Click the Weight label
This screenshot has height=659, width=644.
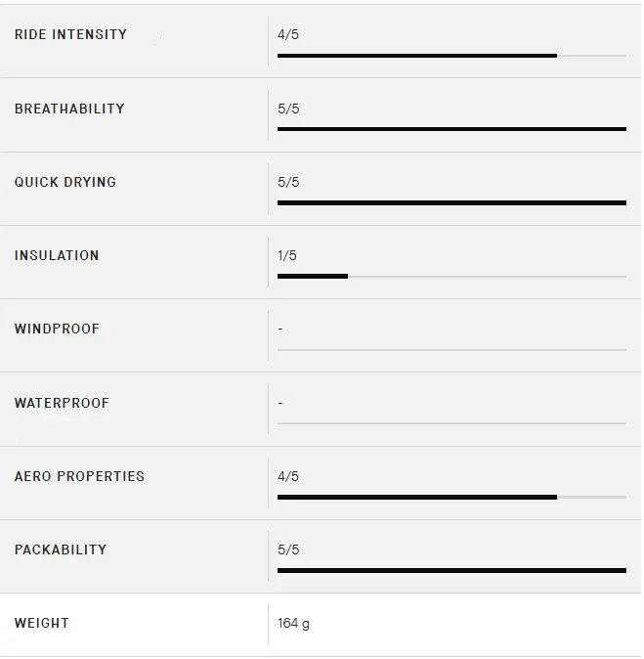click(x=42, y=623)
